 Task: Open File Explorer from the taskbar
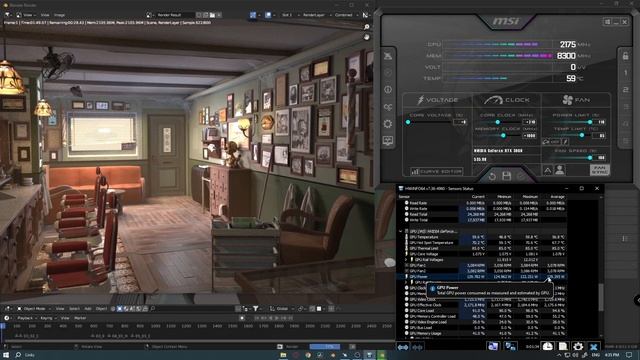(x=283, y=355)
